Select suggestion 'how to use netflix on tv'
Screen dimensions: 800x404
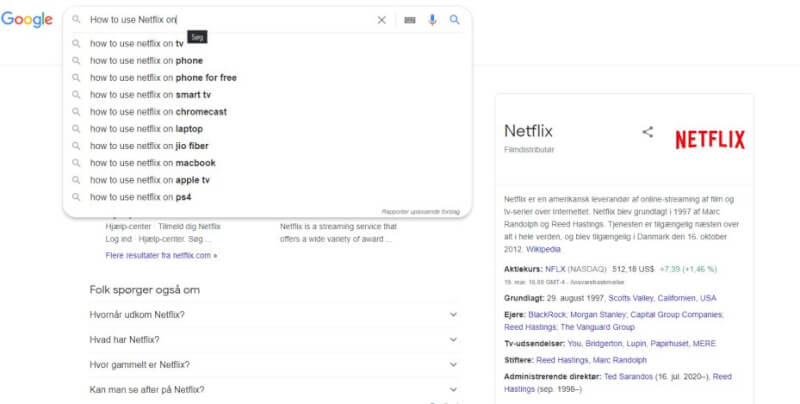point(137,43)
